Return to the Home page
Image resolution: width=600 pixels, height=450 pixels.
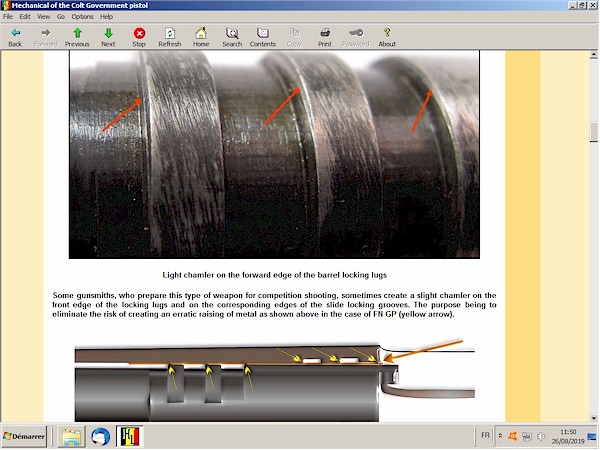click(201, 37)
